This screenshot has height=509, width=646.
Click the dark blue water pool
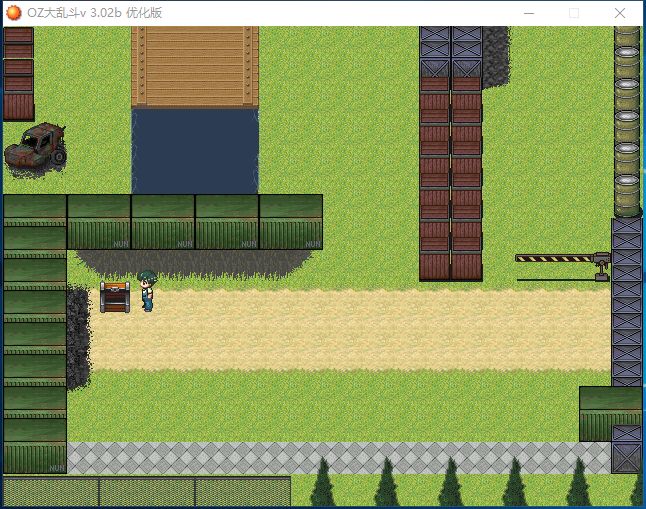coord(195,151)
